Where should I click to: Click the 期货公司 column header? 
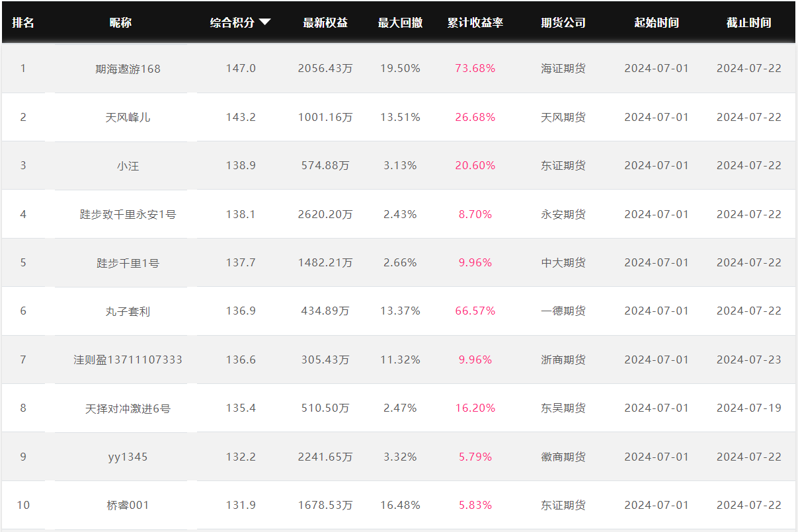[563, 22]
